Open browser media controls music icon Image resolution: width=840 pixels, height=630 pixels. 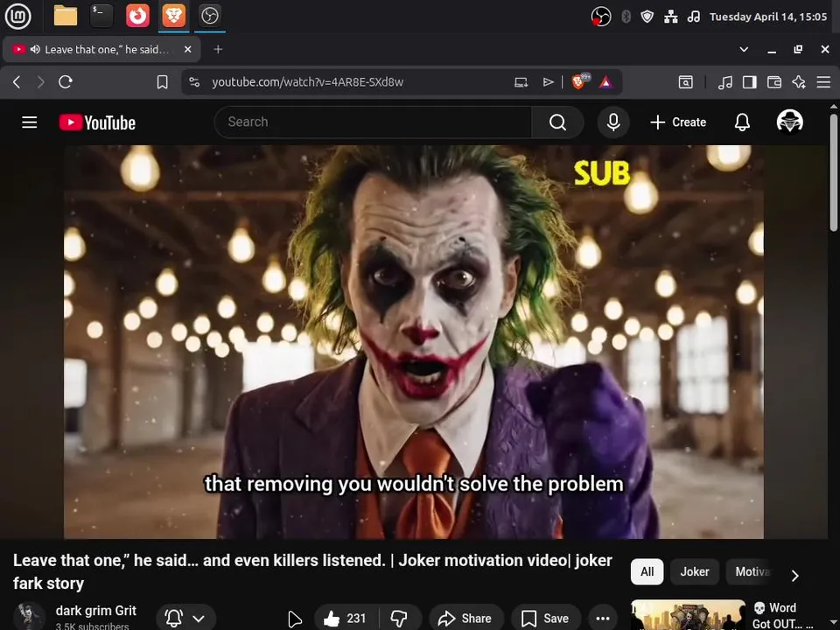(x=724, y=82)
